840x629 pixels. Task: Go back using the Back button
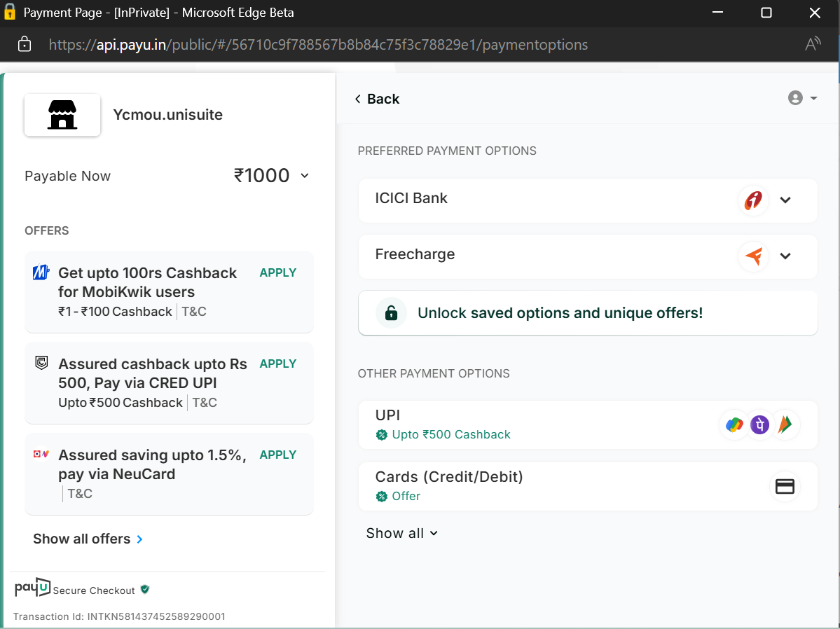377,99
